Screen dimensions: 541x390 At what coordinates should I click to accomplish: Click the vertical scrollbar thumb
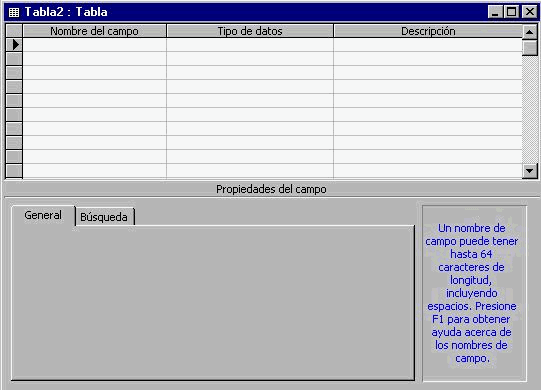coord(529,48)
